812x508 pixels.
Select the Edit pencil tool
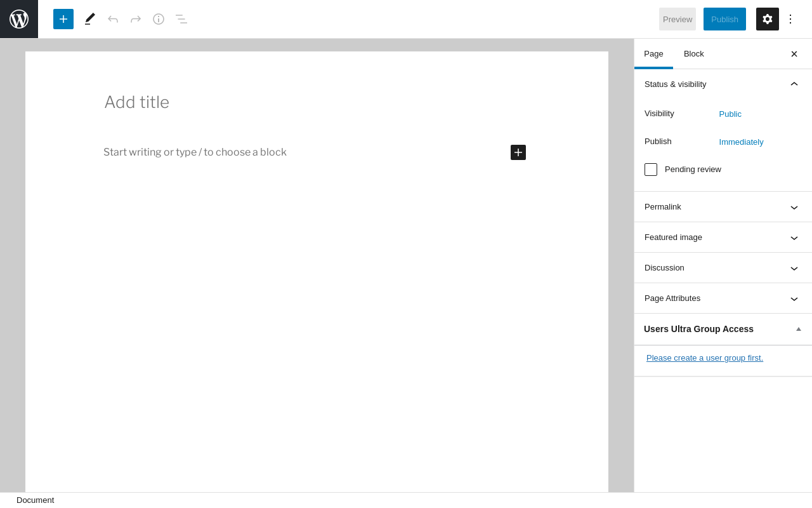(90, 19)
